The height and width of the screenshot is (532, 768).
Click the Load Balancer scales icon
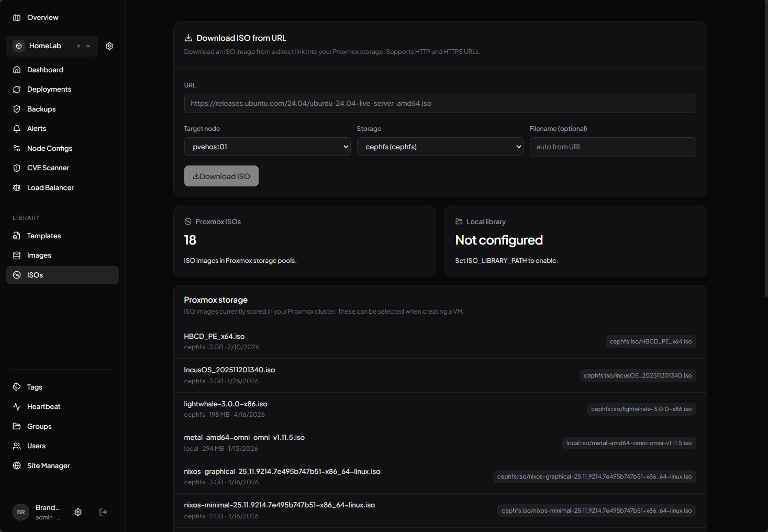coord(17,187)
